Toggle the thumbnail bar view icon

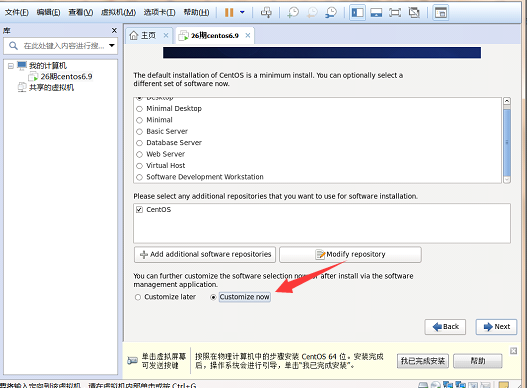(376, 13)
